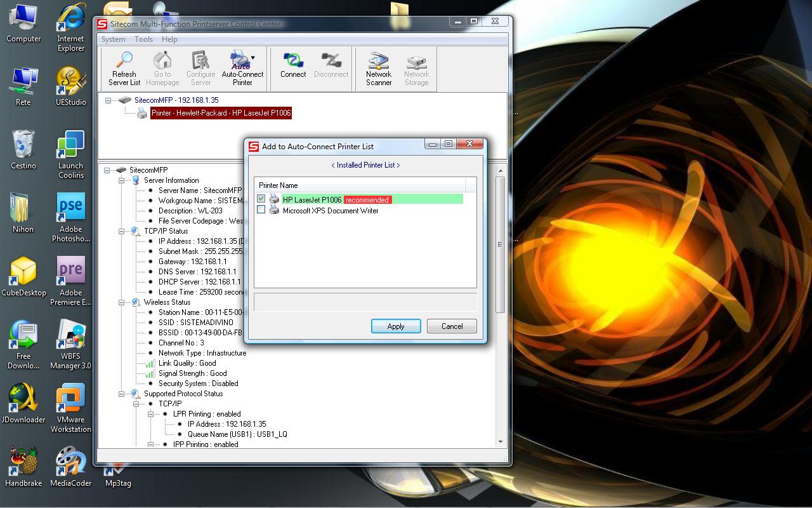Click the details pane vertical scrollbar thumb

coord(500,244)
